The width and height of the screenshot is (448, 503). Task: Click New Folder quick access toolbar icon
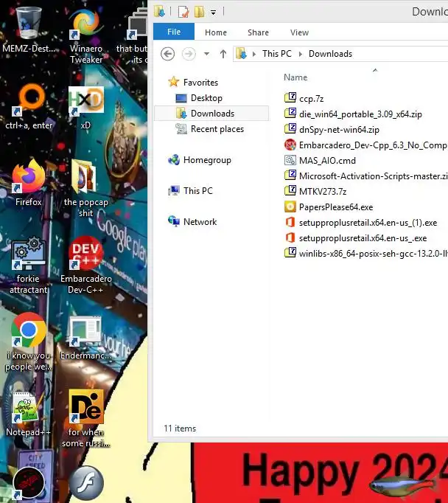click(x=200, y=12)
